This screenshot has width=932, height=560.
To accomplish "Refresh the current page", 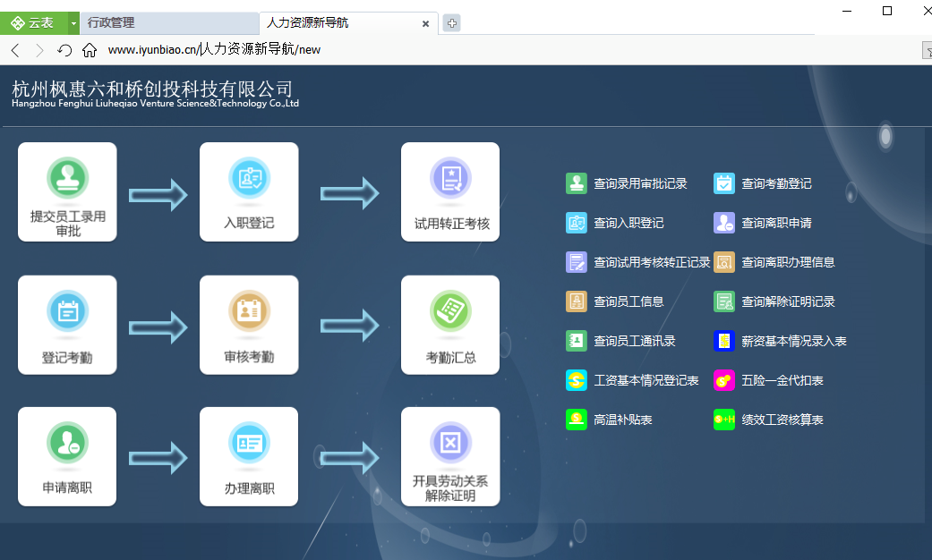I will click(x=63, y=51).
